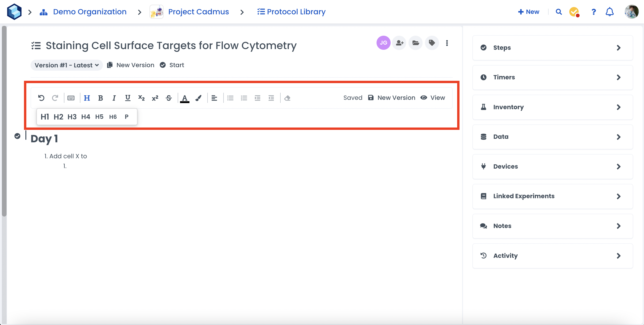Insert a numbered list
The width and height of the screenshot is (644, 325).
coord(244,98)
